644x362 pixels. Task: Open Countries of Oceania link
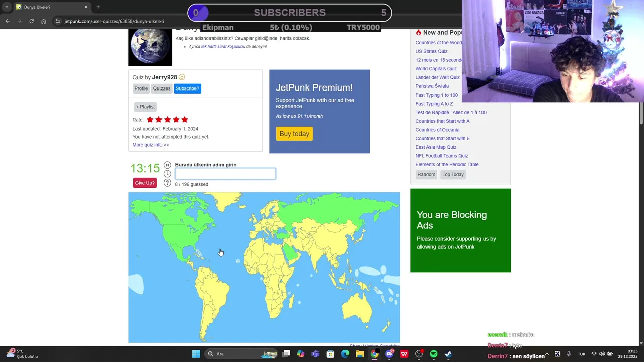point(437,130)
